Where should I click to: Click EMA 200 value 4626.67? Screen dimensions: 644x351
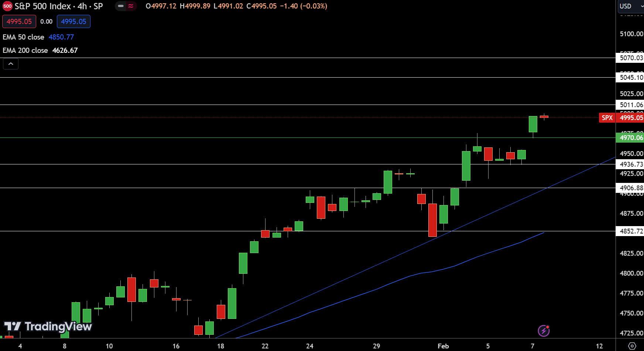coord(65,50)
